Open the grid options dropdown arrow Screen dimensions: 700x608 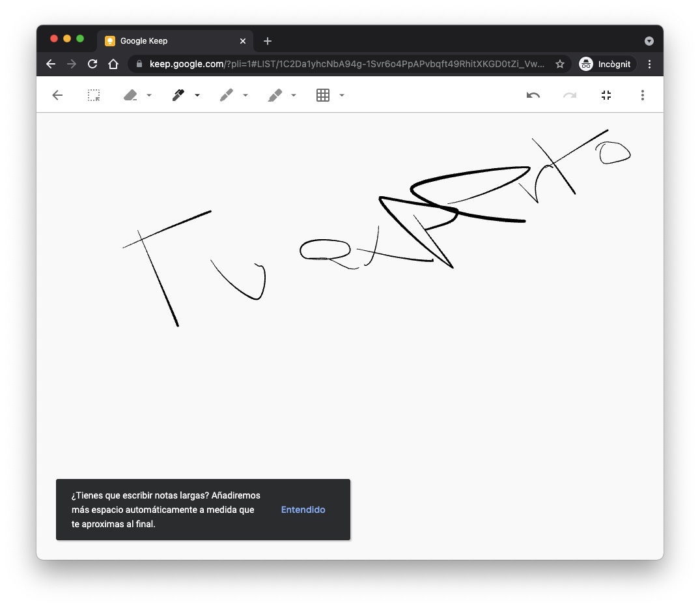pos(342,96)
